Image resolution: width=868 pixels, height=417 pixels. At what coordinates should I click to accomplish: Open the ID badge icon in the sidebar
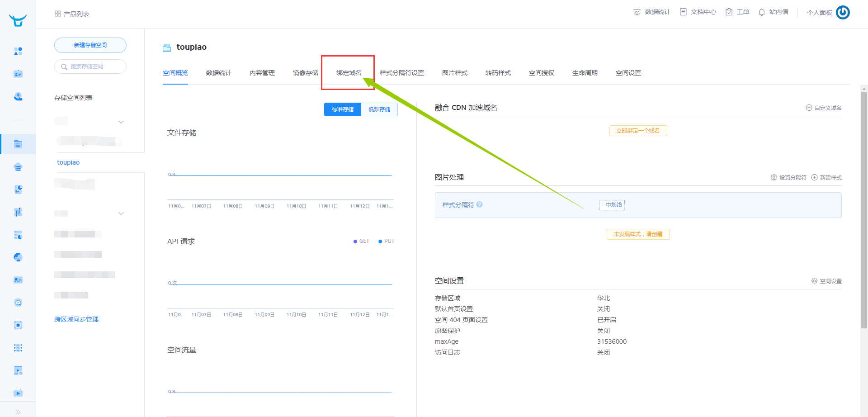point(18,74)
